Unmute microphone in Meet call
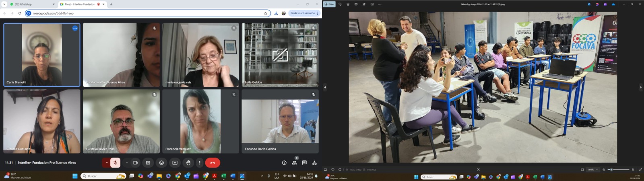Screen dimensions: 644x181 115,163
